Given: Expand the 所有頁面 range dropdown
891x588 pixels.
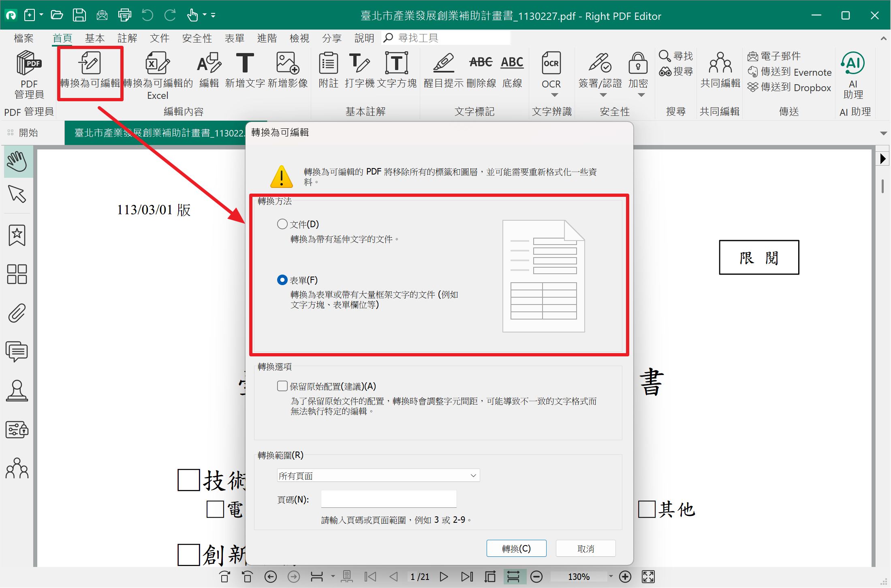Looking at the screenshot, I should tap(378, 475).
